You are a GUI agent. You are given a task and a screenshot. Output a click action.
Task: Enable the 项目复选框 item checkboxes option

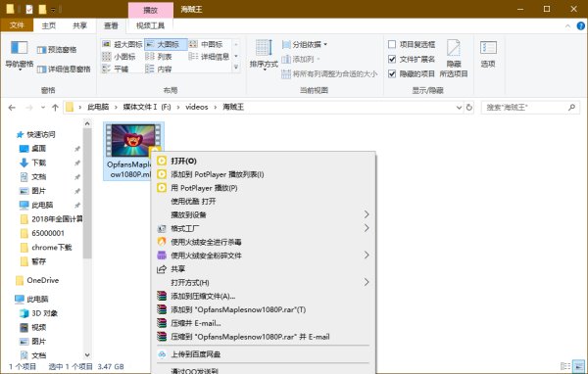392,44
